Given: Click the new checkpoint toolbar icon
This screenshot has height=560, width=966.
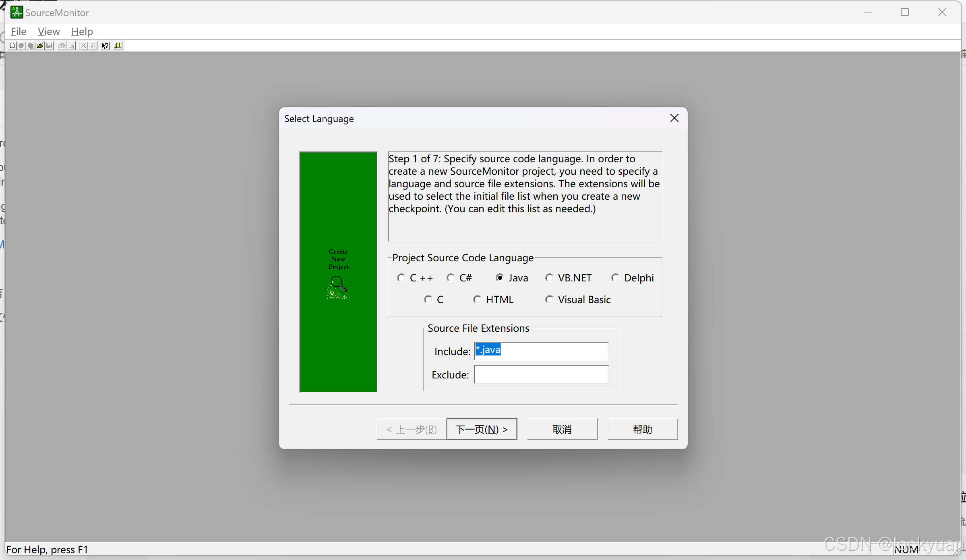Looking at the screenshot, I should pyautogui.click(x=21, y=45).
